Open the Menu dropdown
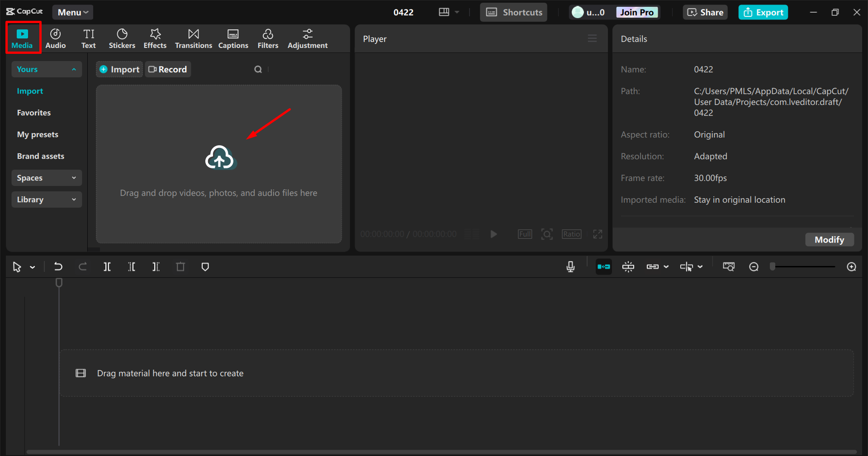The image size is (868, 456). coord(73,12)
